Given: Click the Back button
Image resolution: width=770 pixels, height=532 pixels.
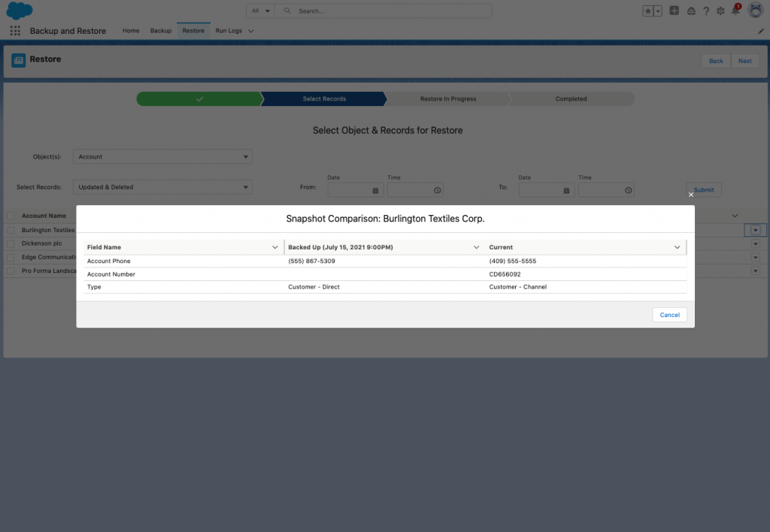Looking at the screenshot, I should (x=716, y=61).
